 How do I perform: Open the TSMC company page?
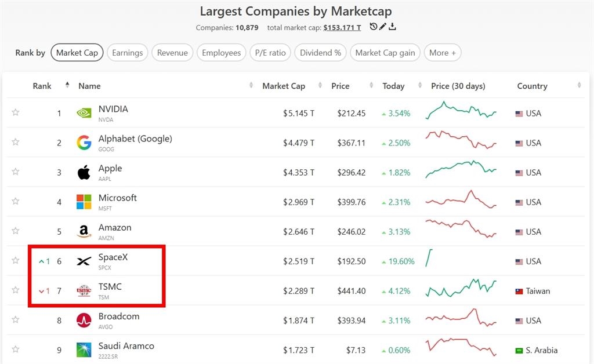click(110, 287)
